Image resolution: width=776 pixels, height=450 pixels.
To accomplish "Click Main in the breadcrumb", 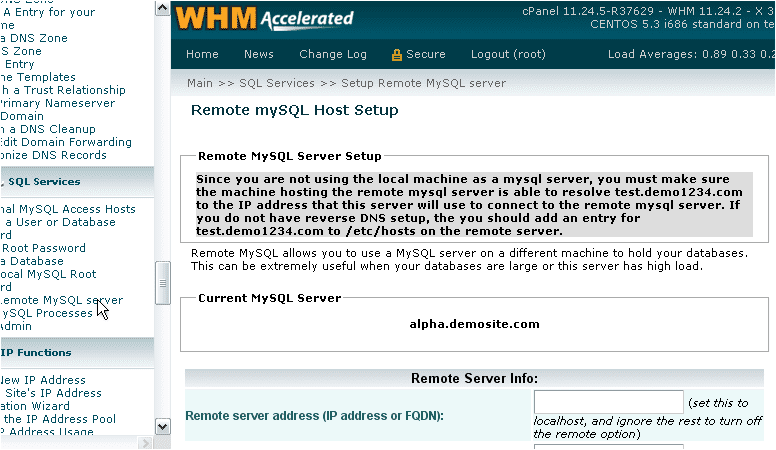I will [x=199, y=83].
